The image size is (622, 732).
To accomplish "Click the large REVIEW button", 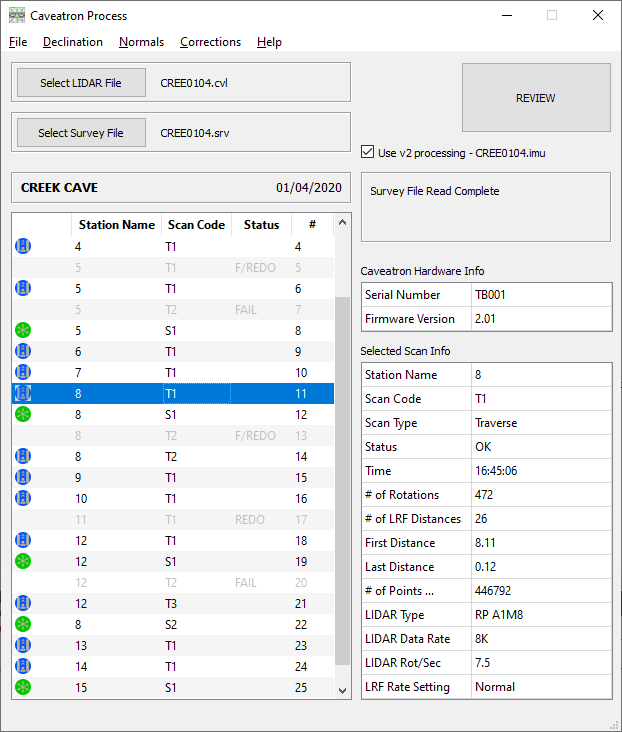I will point(535,98).
